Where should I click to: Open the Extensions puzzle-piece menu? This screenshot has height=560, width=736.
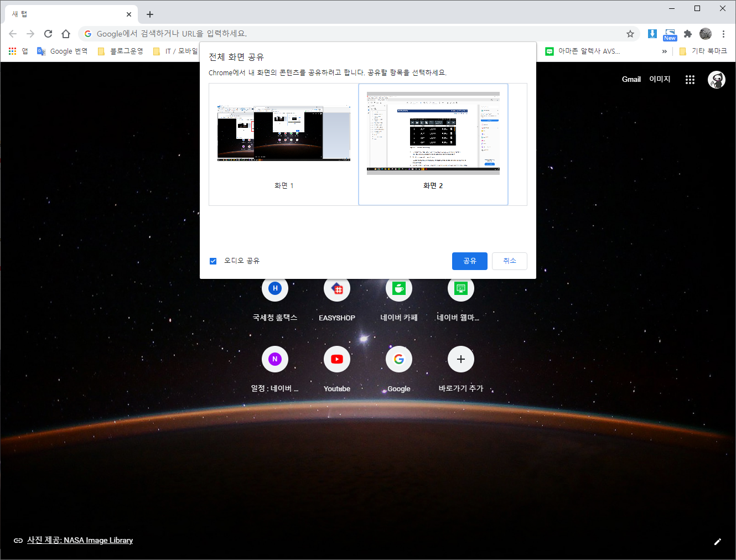pyautogui.click(x=688, y=34)
